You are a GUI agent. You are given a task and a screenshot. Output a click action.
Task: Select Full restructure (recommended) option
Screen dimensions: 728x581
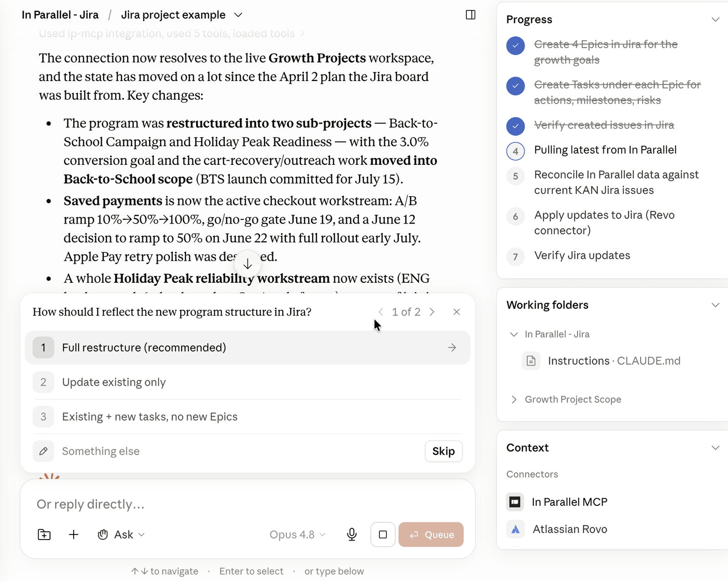click(x=248, y=347)
